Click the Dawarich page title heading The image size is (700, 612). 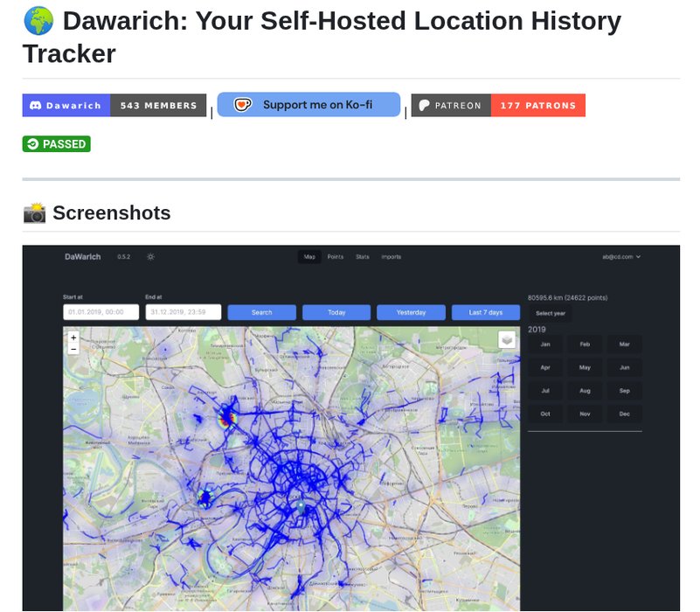click(322, 38)
